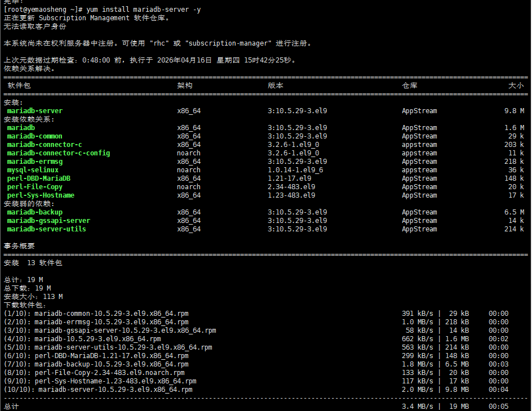Click the '安装 13 软件包' summary line

33,263
